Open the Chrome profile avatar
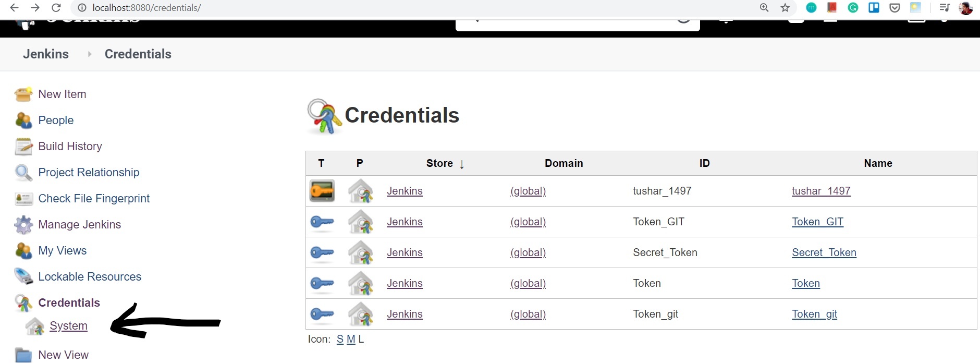This screenshot has height=363, width=980. tap(965, 8)
